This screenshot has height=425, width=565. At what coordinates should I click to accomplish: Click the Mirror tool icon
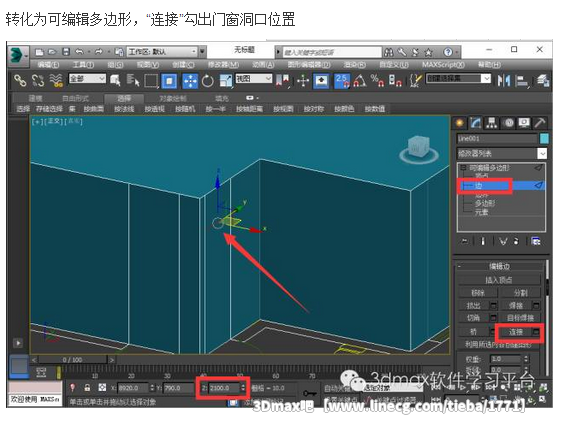[503, 81]
